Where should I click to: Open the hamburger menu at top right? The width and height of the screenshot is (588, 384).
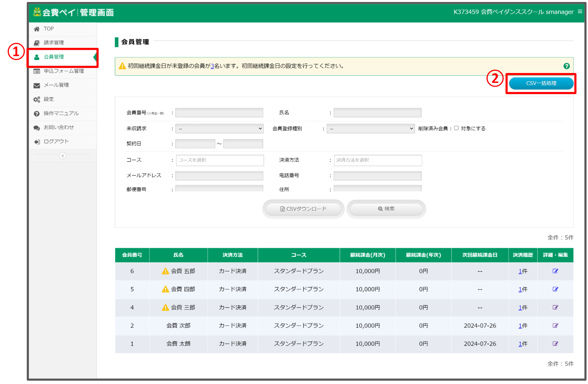tap(580, 12)
